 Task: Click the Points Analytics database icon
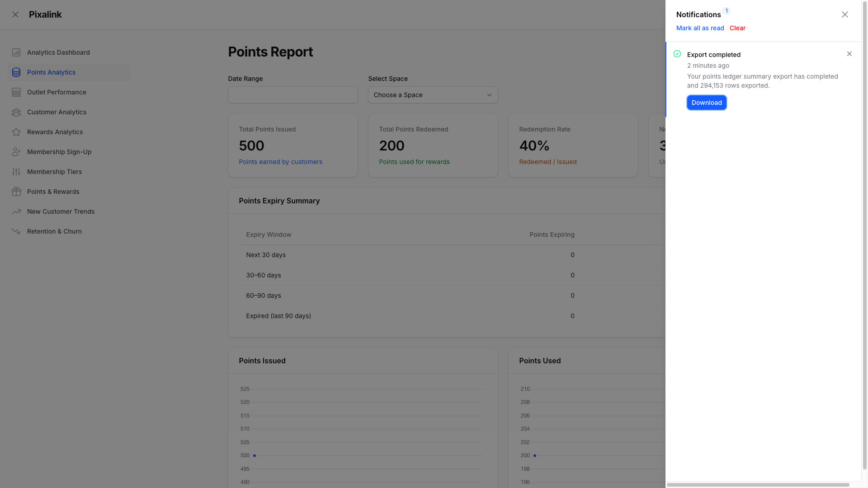[x=16, y=72]
